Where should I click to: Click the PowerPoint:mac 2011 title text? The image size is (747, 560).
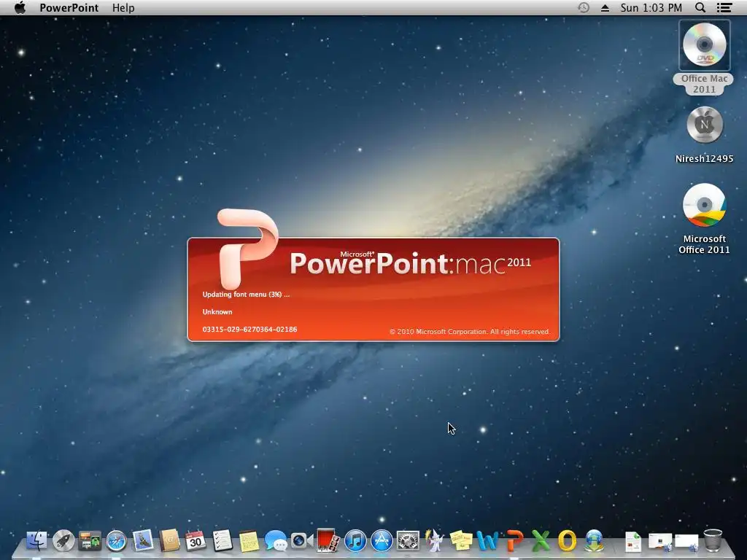[x=410, y=262]
